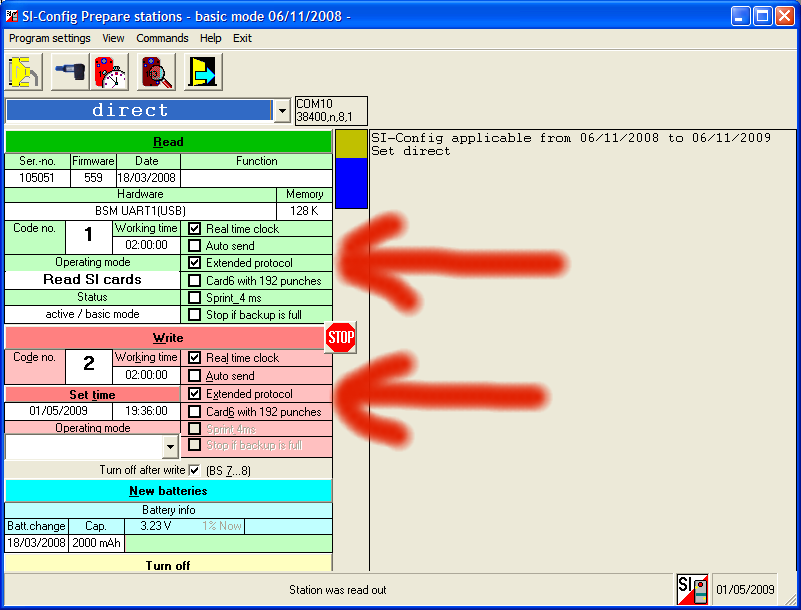Toggle Stop if backup is full in Read section
Viewport: 801px width, 610px height.
pyautogui.click(x=194, y=314)
